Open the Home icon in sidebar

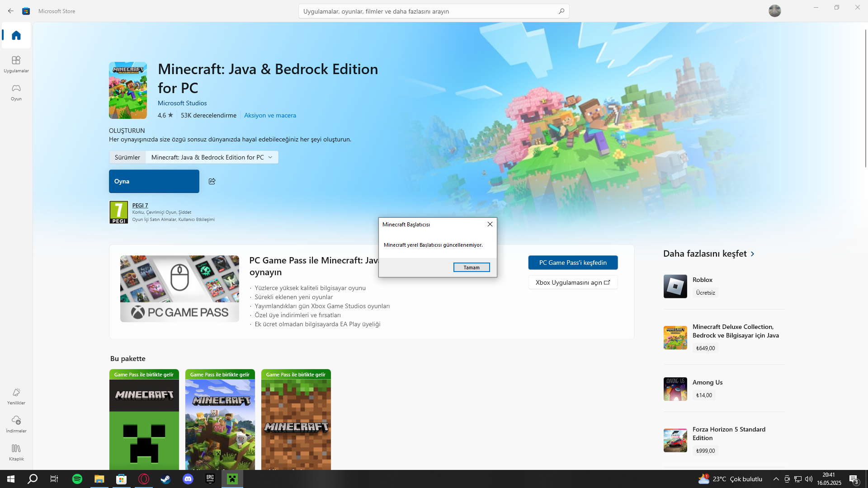pyautogui.click(x=16, y=35)
